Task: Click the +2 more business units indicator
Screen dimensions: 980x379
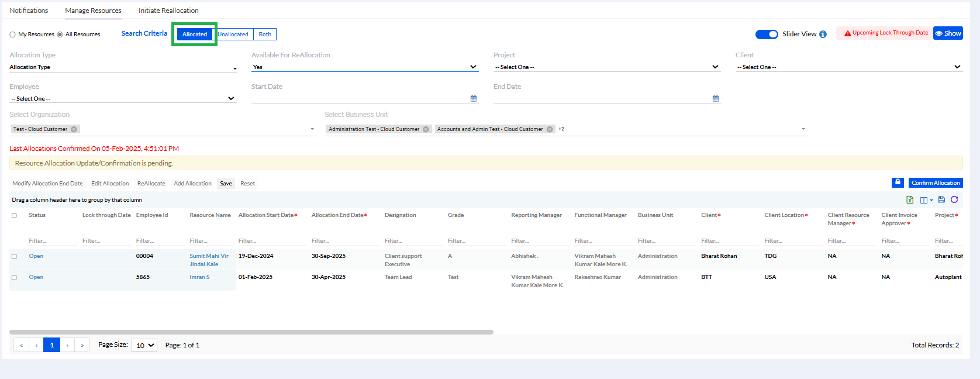Action: tap(561, 129)
